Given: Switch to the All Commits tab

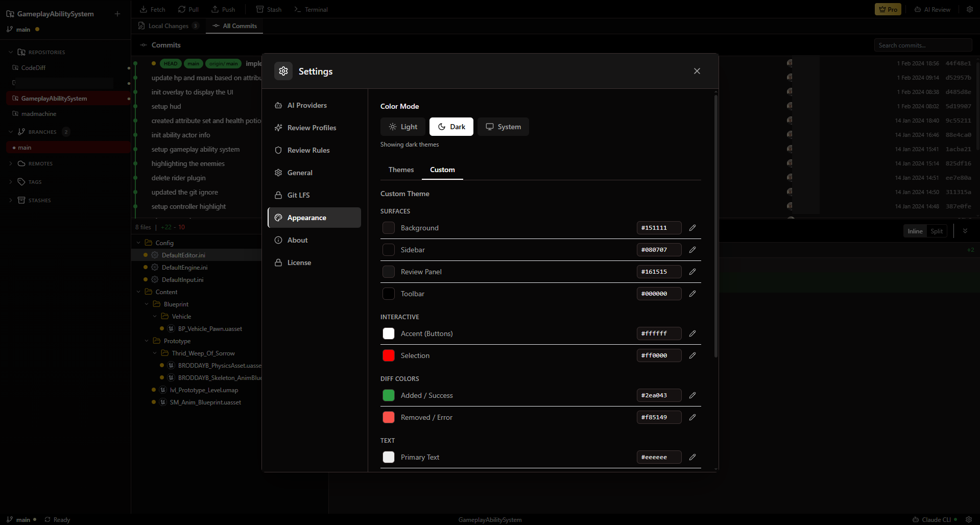Looking at the screenshot, I should pos(234,26).
